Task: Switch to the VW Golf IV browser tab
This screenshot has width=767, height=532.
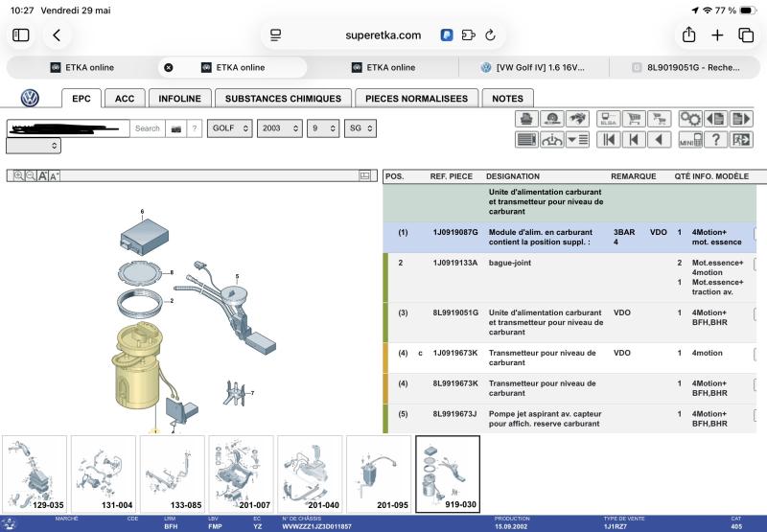Action: point(534,67)
